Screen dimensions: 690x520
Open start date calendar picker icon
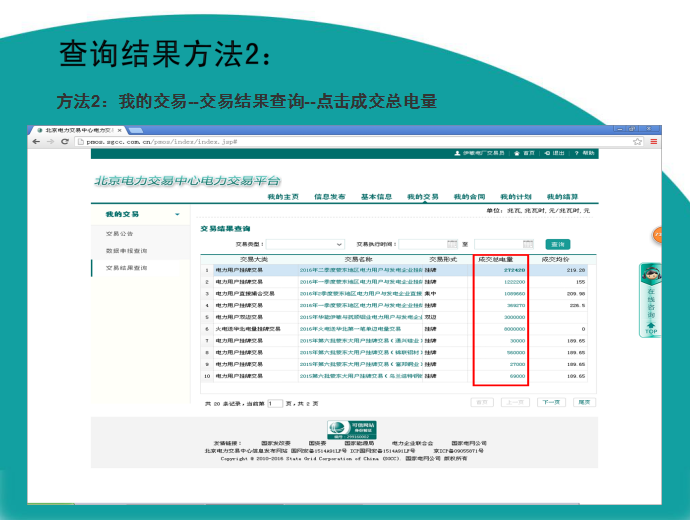coord(451,244)
